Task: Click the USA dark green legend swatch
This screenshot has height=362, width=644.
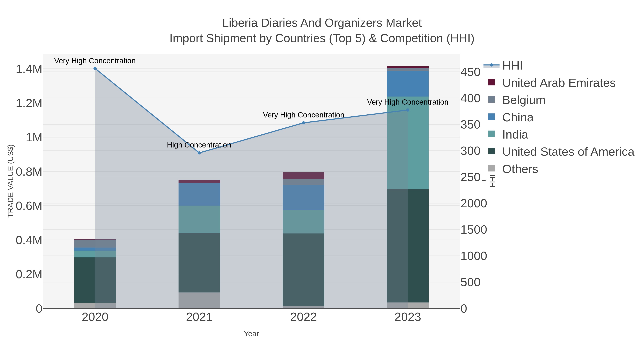Action: click(x=491, y=151)
